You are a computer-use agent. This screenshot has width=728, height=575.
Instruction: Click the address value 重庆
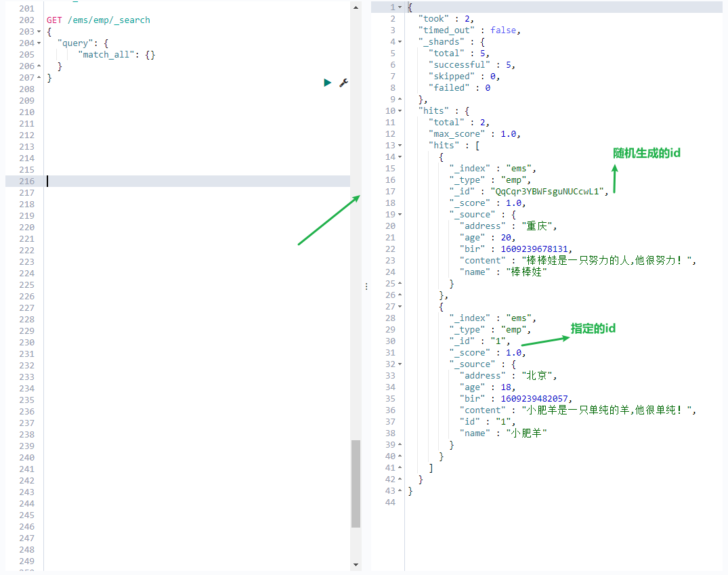pos(537,226)
